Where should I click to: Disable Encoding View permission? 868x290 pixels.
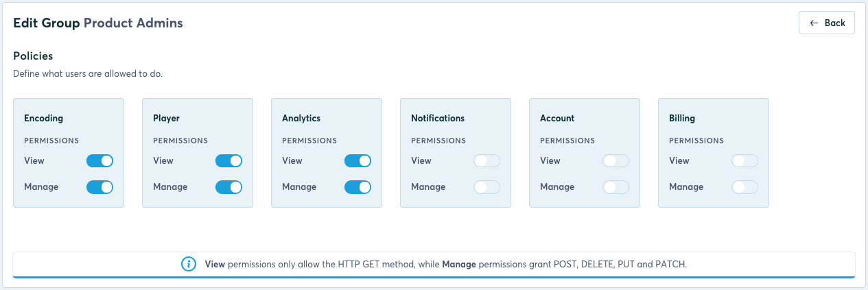[99, 161]
